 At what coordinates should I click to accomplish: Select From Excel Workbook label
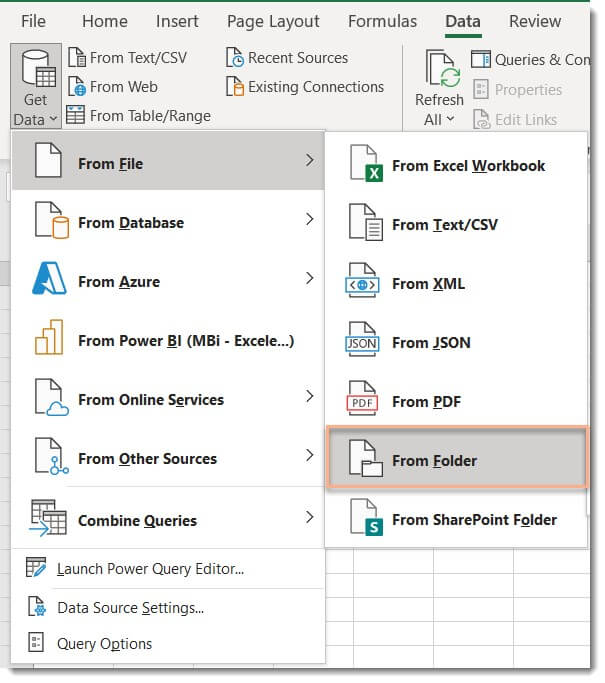469,166
